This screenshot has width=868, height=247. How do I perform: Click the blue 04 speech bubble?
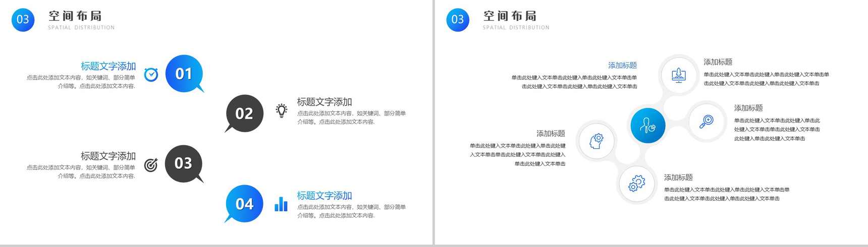(x=244, y=204)
